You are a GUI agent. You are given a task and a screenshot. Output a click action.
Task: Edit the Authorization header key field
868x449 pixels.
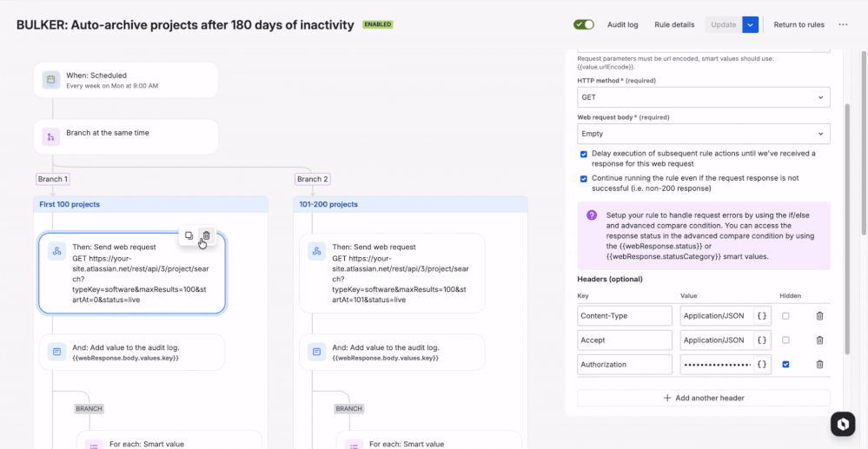(x=625, y=364)
